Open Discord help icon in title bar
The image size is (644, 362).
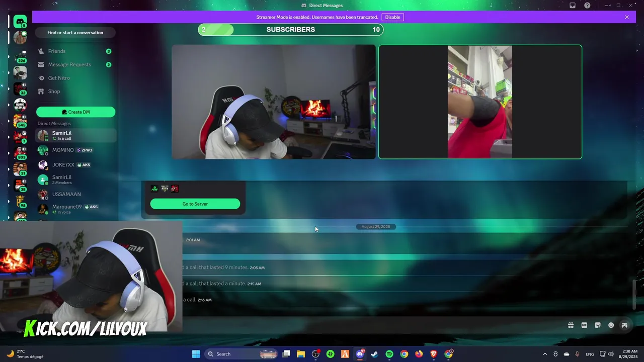pos(587,6)
